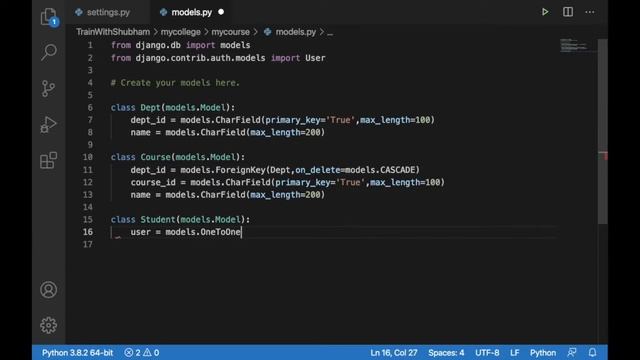640x360 pixels.
Task: Open the Manage gear icon
Action: tap(48, 325)
